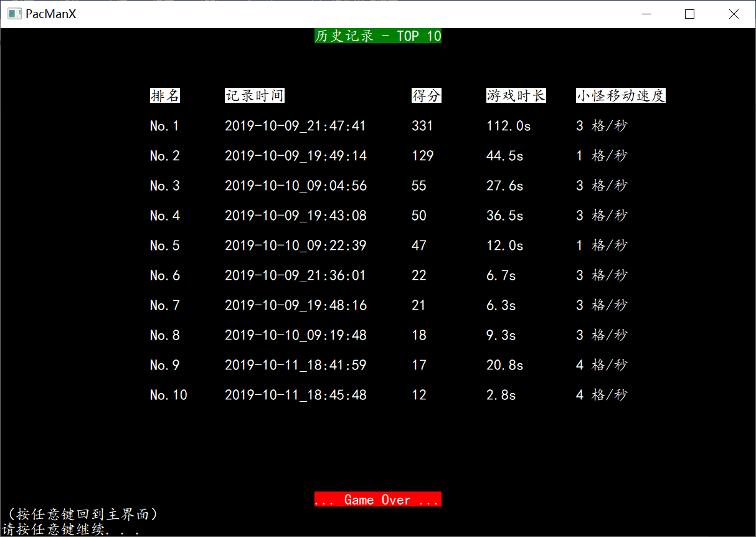Click the duration 44.5s

click(505, 156)
